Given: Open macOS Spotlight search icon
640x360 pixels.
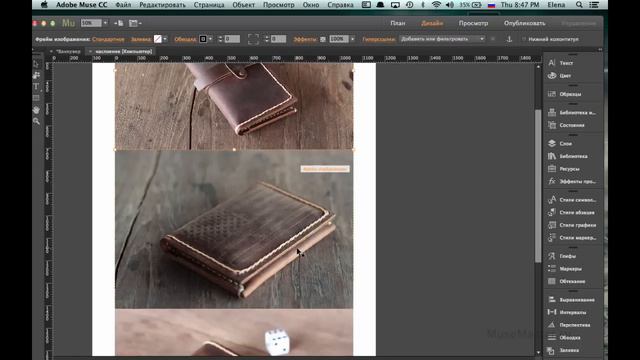Looking at the screenshot, I should tap(579, 5).
